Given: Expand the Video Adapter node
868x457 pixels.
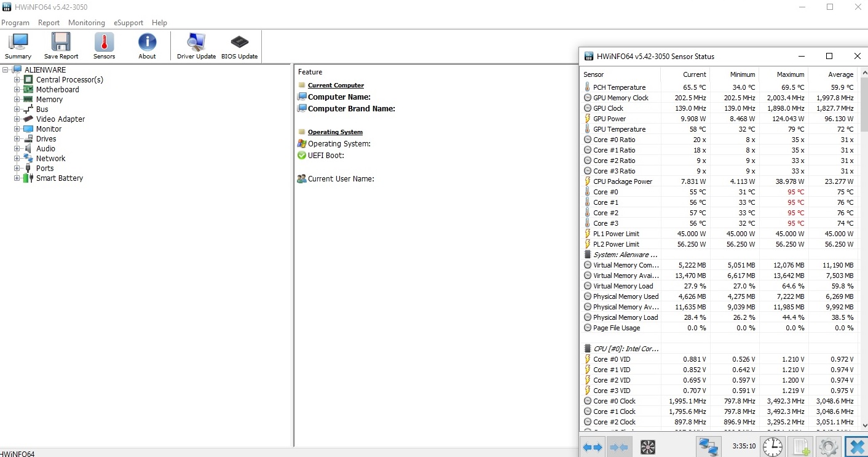Looking at the screenshot, I should (x=17, y=119).
